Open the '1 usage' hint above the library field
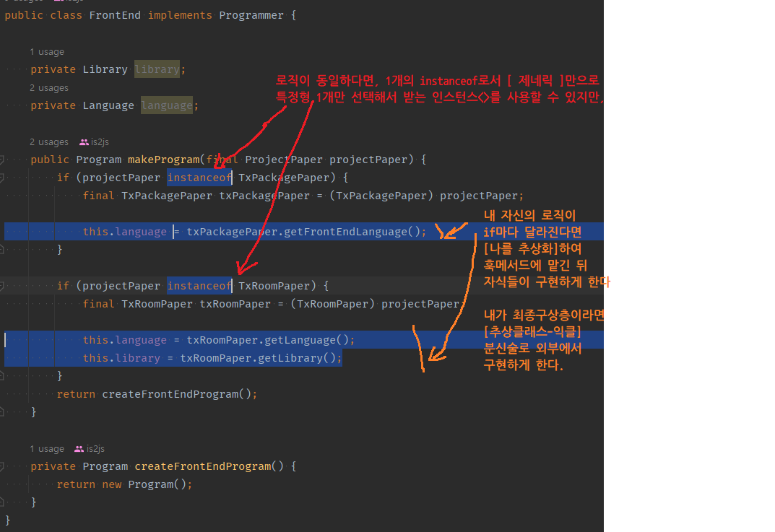Viewport: 775px width, 532px height. tap(47, 52)
